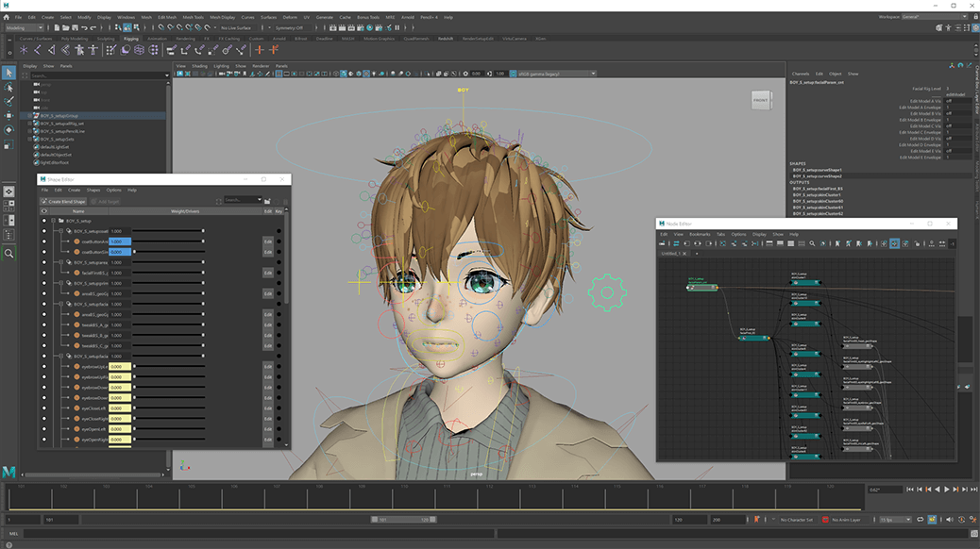Click the Undo icon in status line
Screen dimensions: 980x549
[84, 27]
